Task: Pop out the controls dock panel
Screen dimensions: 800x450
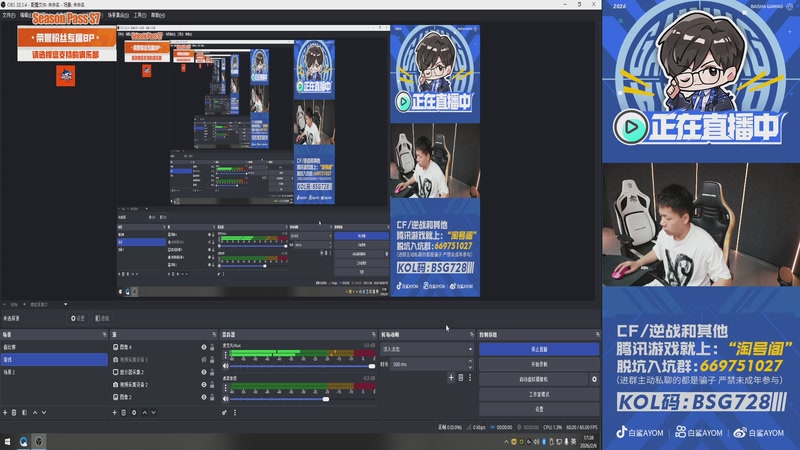Action: 597,335
